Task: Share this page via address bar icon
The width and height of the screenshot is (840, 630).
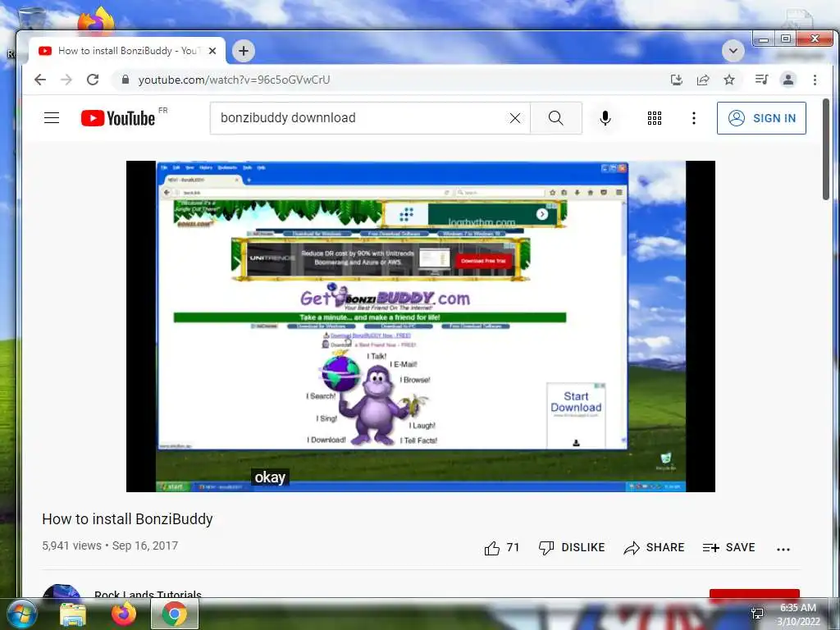Action: [703, 80]
